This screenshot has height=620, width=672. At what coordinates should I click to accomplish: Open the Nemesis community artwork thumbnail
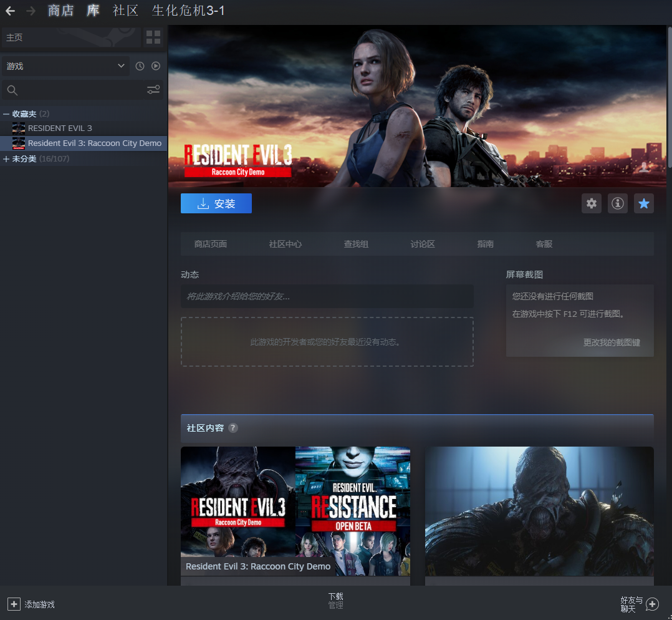(539, 511)
